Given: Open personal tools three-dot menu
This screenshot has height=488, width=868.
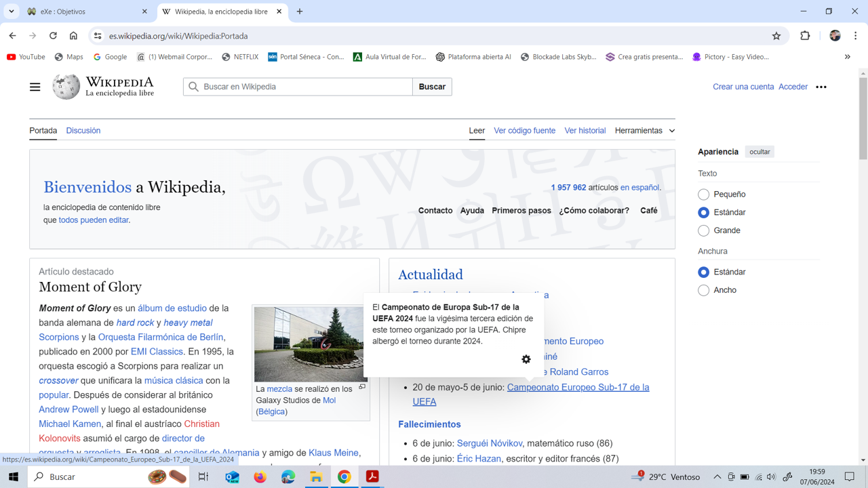Looking at the screenshot, I should pyautogui.click(x=821, y=87).
